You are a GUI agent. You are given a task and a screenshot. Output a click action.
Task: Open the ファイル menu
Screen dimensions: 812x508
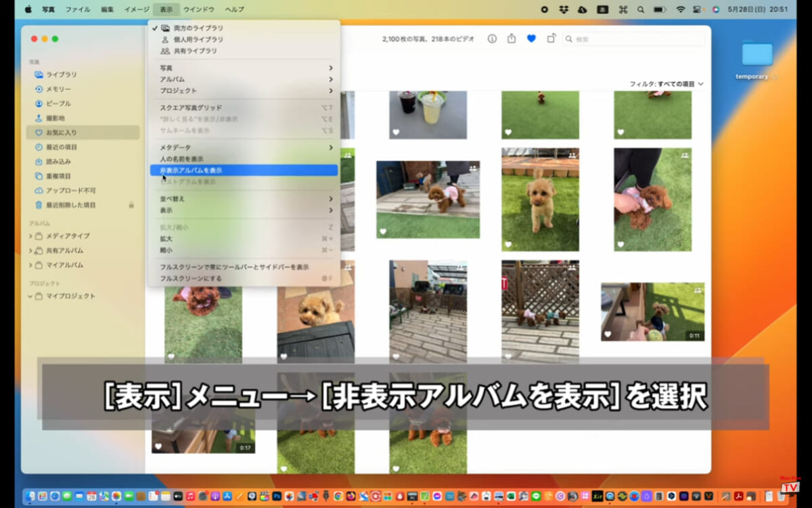tap(78, 9)
